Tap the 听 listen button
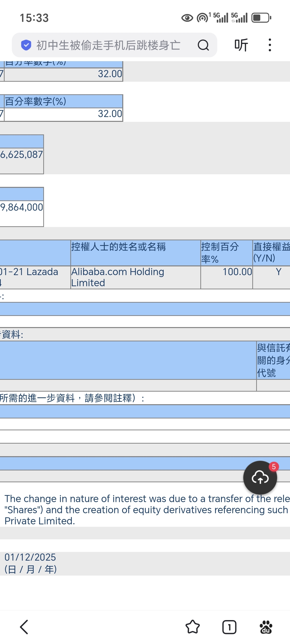 click(x=241, y=45)
